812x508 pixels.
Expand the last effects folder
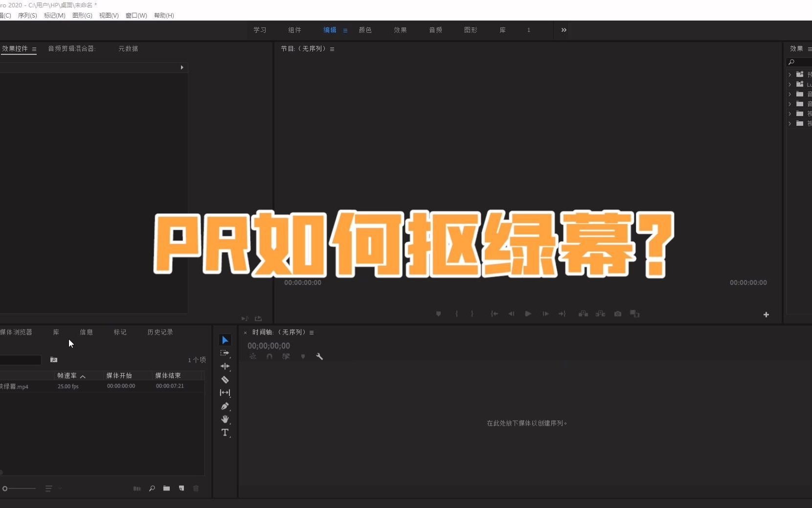(789, 123)
